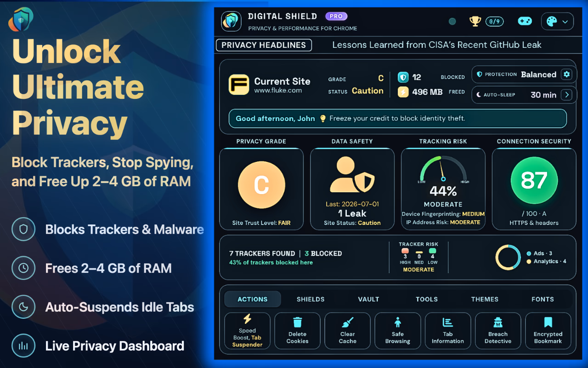
Task: Click the lightbulb tip icon
Action: coord(323,118)
